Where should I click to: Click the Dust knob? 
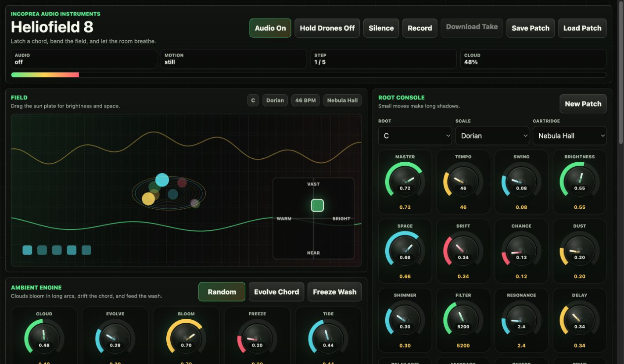coord(580,251)
